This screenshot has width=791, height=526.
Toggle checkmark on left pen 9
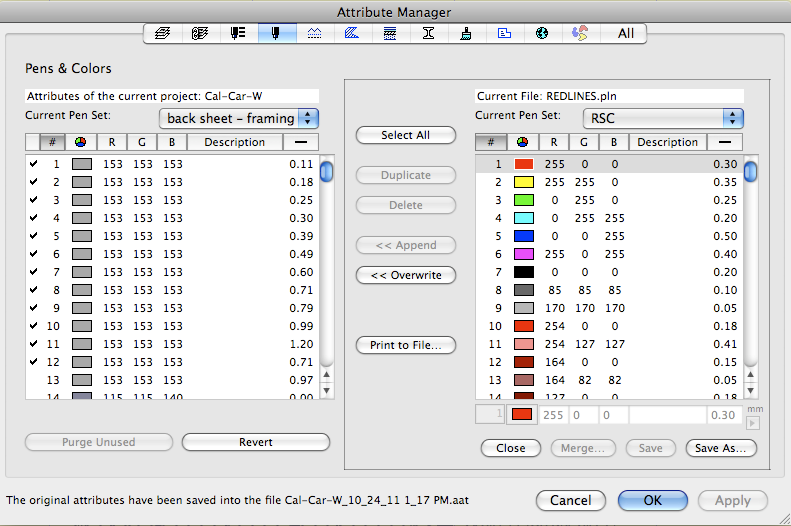click(33, 308)
